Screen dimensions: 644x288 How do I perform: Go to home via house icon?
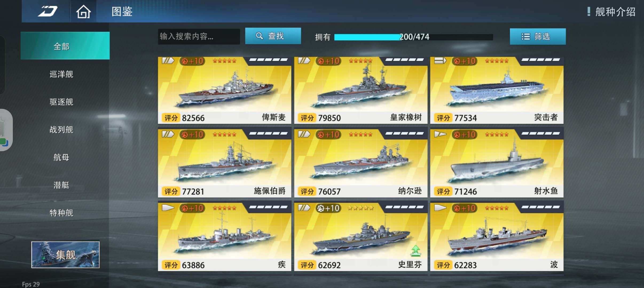click(x=83, y=12)
